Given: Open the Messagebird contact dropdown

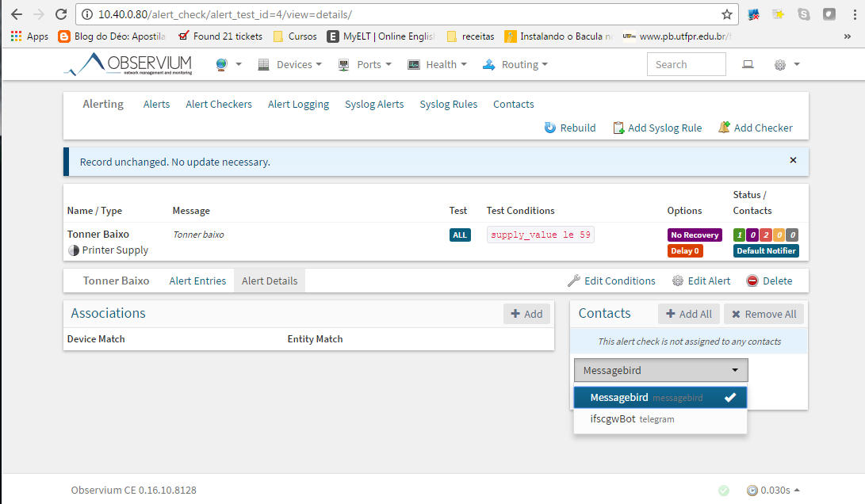Looking at the screenshot, I should pyautogui.click(x=660, y=370).
